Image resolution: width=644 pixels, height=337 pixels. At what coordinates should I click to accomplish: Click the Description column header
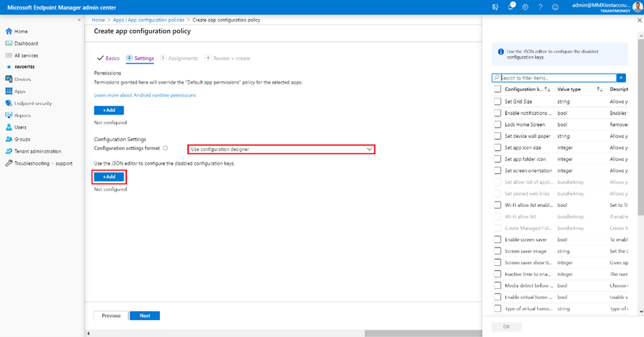[x=618, y=89]
